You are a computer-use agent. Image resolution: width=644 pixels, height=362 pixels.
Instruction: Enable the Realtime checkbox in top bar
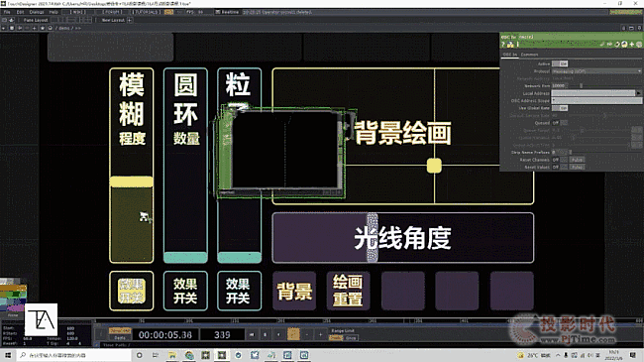coord(218,12)
